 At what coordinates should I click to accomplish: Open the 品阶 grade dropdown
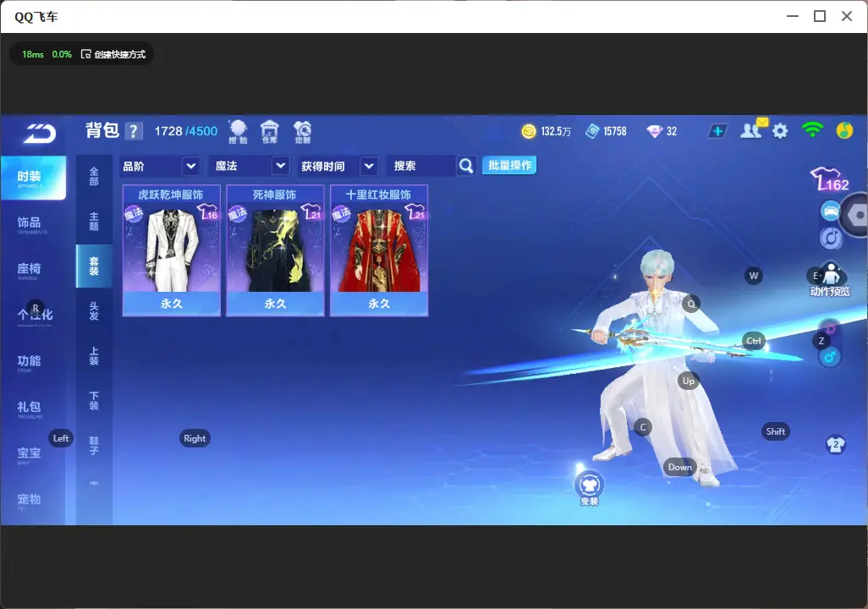(x=160, y=166)
